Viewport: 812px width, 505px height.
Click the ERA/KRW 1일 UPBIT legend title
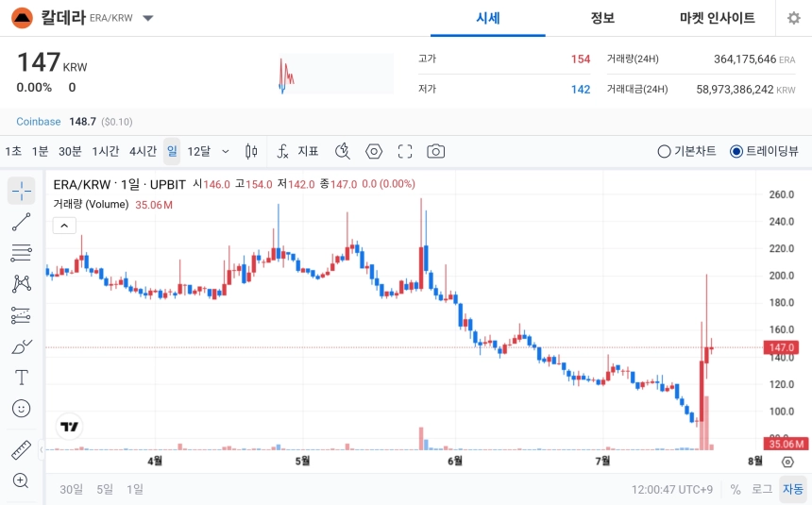tap(120, 184)
